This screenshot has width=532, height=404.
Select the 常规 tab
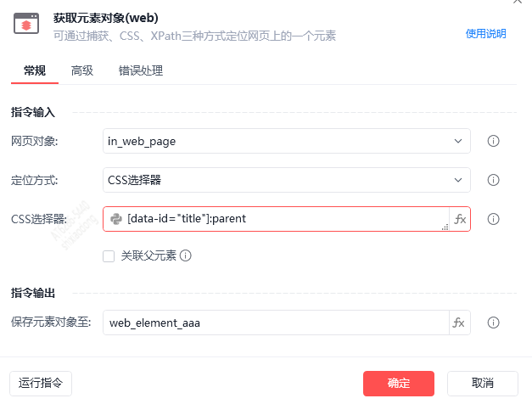(x=35, y=71)
